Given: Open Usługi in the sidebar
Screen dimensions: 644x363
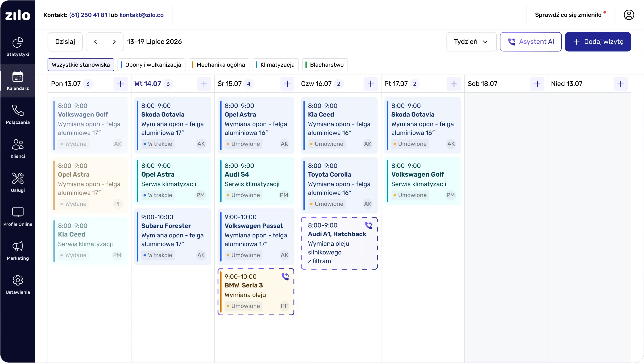Looking at the screenshot, I should pos(18,183).
